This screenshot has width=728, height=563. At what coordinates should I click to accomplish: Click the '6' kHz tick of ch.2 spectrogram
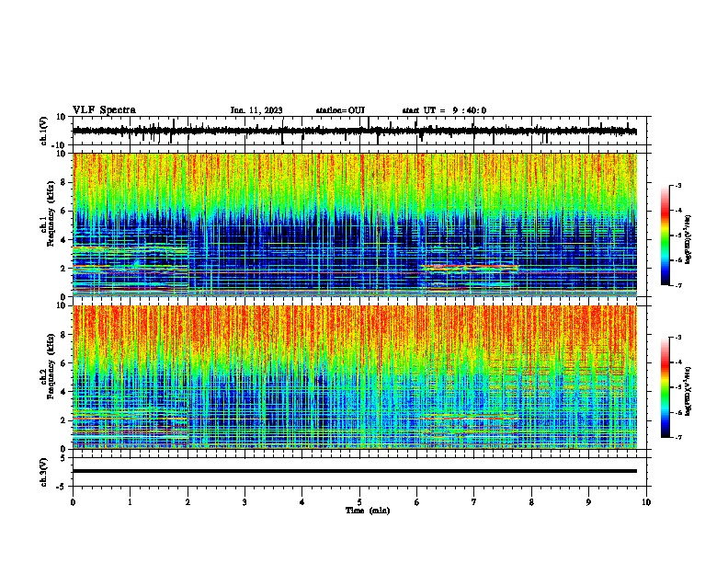click(64, 363)
